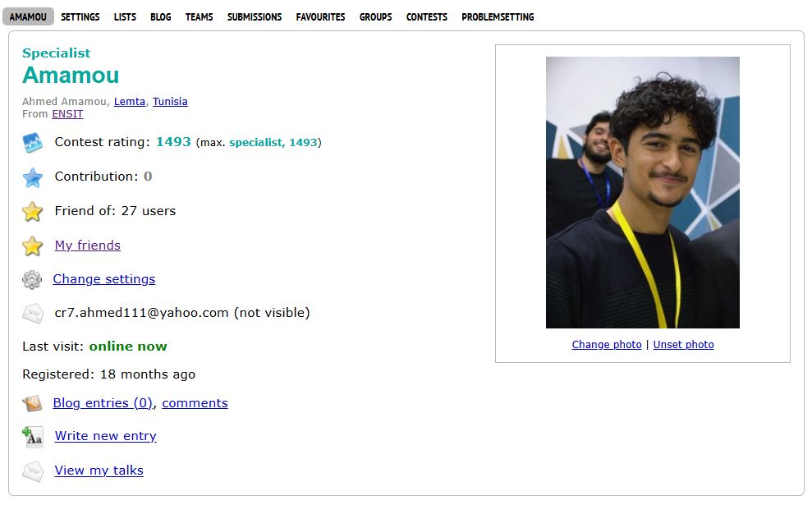Open the View my talks link
This screenshot has height=505, width=812.
tap(99, 471)
